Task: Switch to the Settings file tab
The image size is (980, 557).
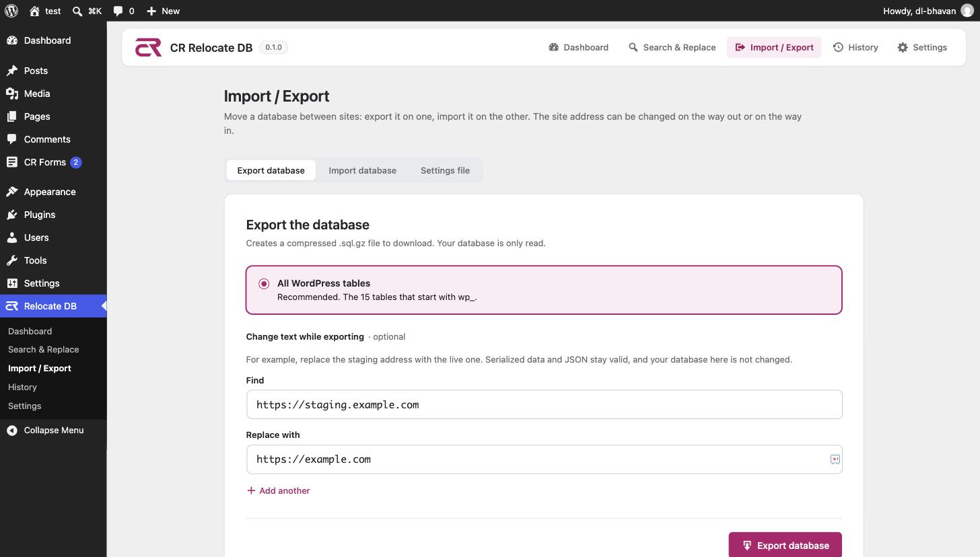Action: click(x=445, y=170)
